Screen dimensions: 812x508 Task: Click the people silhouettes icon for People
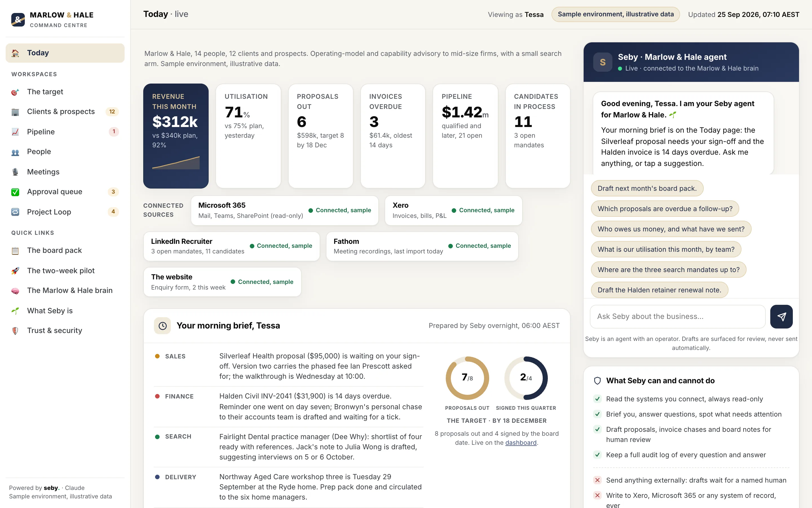coord(15,152)
